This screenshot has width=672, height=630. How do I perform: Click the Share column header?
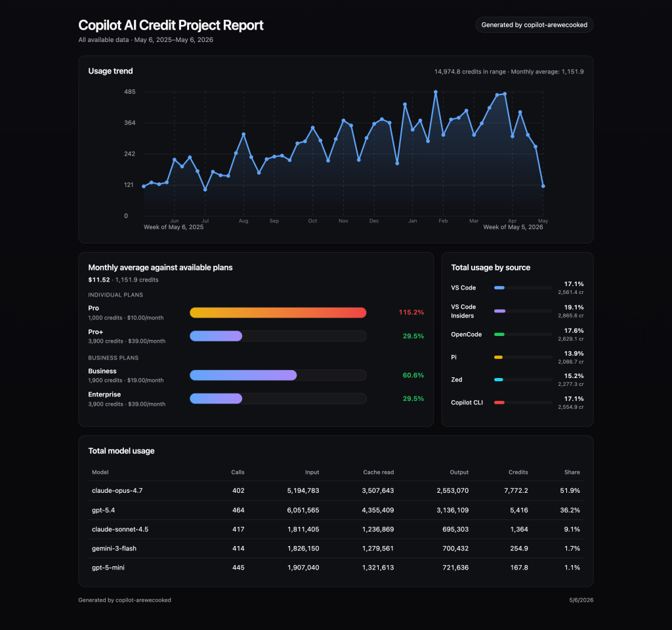point(572,472)
